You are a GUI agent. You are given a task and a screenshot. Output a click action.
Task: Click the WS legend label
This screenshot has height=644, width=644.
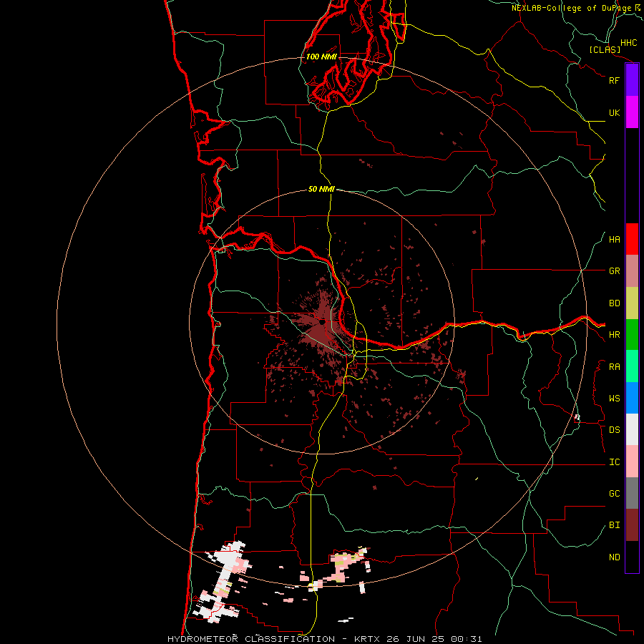pos(614,399)
